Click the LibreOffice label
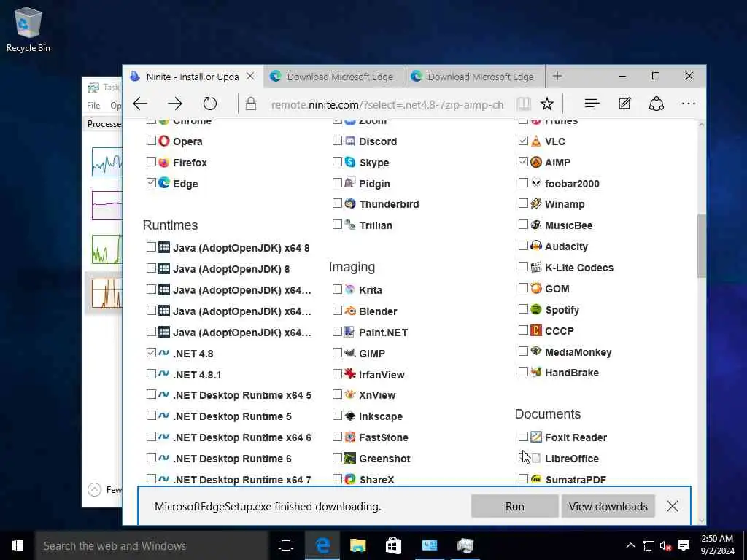This screenshot has height=560, width=747. [x=572, y=459]
